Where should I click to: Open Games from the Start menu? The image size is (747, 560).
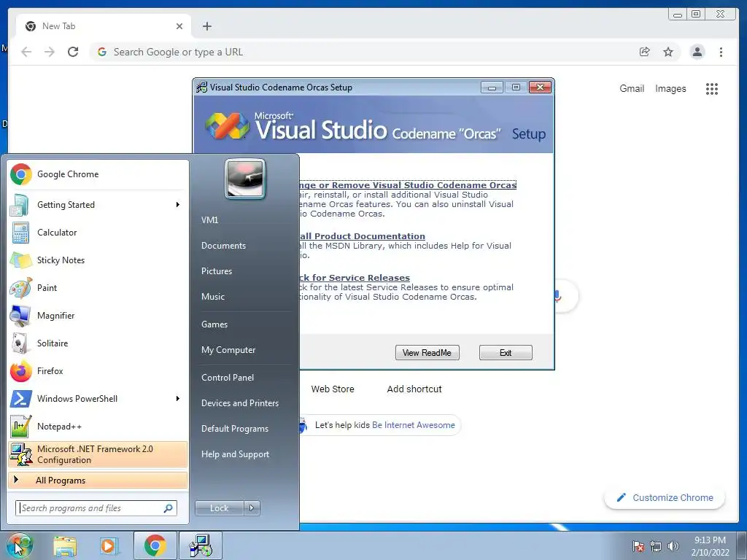pyautogui.click(x=214, y=324)
